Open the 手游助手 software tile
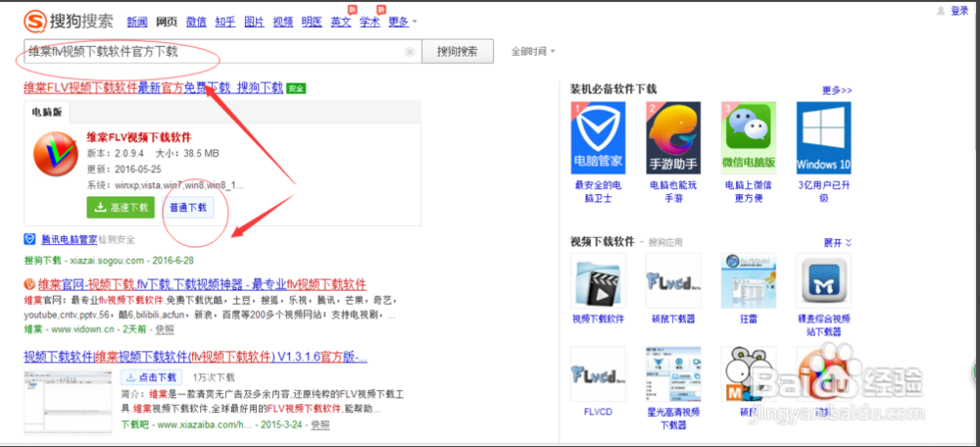Image resolution: width=980 pixels, height=447 pixels. click(673, 138)
